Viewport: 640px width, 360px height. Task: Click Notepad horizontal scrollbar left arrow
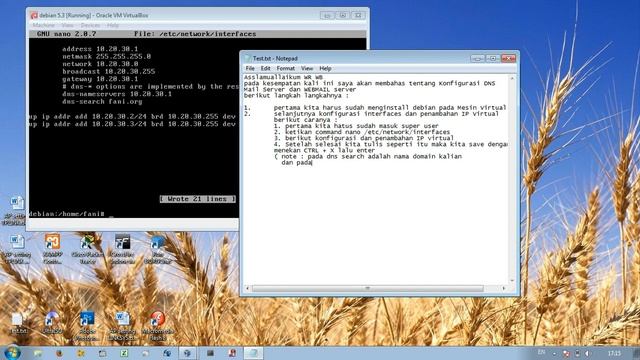(247, 289)
